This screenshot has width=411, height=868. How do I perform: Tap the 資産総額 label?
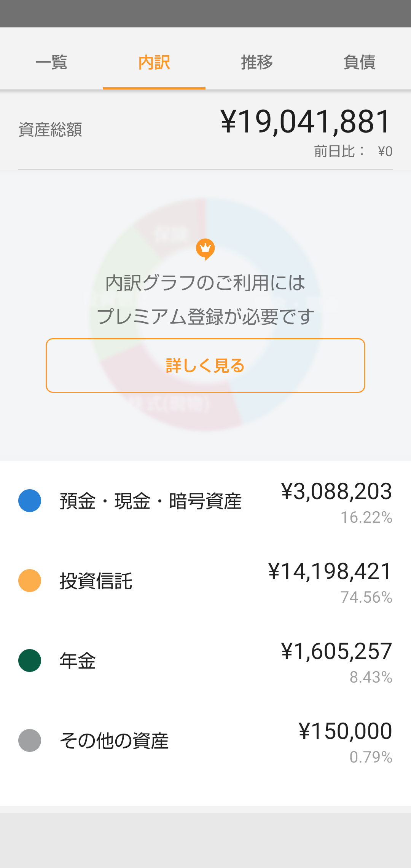click(x=50, y=129)
